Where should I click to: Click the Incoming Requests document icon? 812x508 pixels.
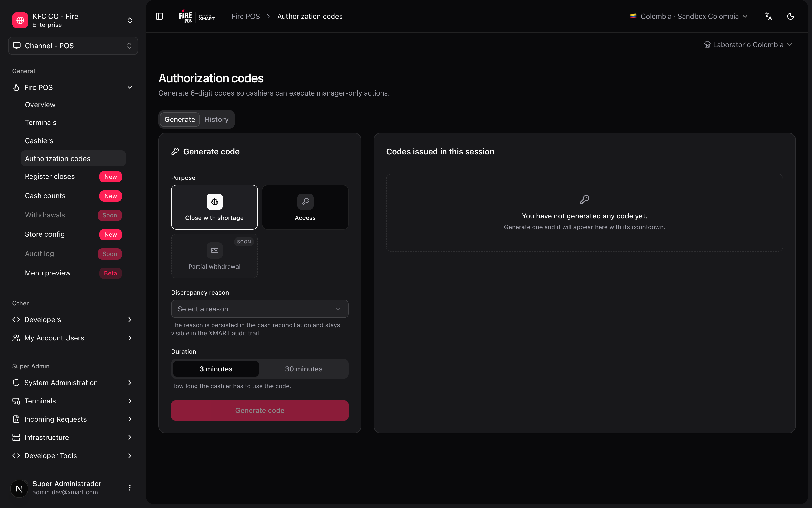(16, 419)
